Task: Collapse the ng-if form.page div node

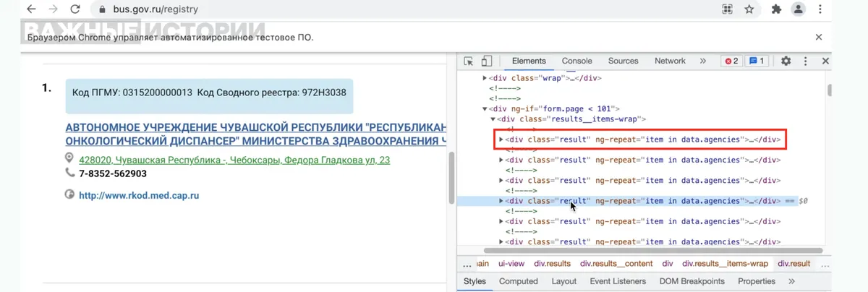Action: pos(485,109)
